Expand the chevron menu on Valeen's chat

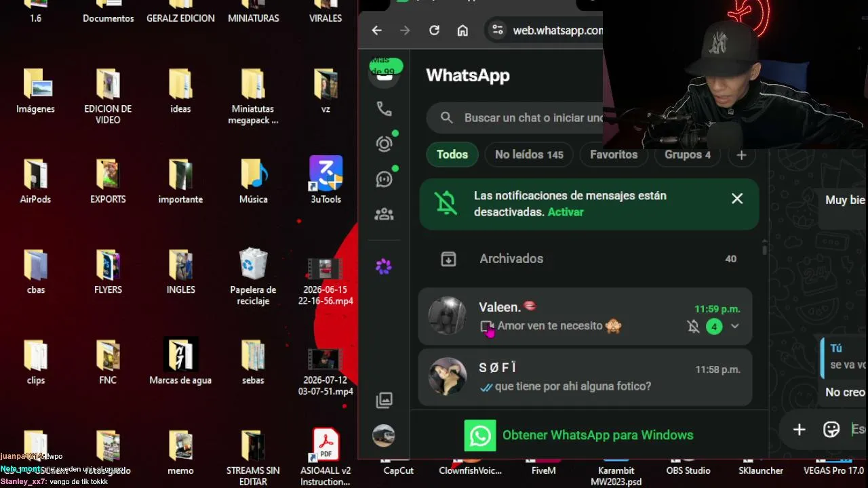(734, 327)
